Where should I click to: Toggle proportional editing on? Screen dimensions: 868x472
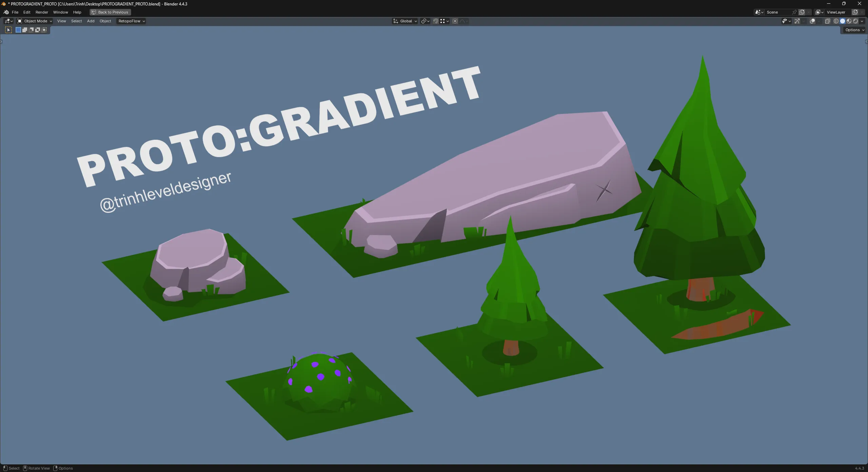pos(455,21)
